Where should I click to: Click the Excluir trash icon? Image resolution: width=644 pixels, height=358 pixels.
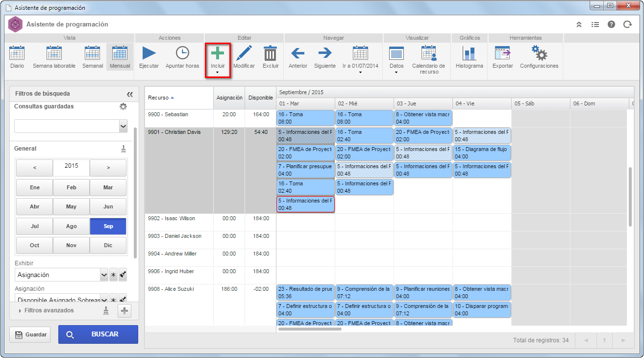pyautogui.click(x=271, y=53)
